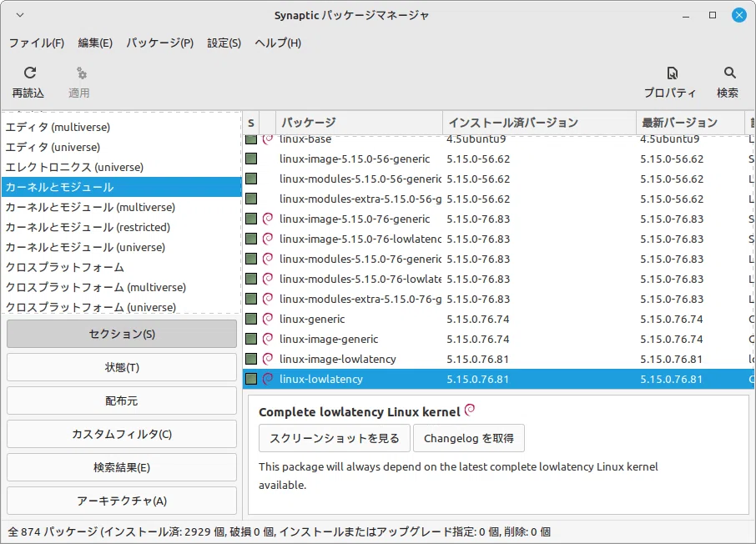Screen dimensions: 756x544
Task: Toggle status box for linux-image-lowlatency
Action: click(251, 359)
